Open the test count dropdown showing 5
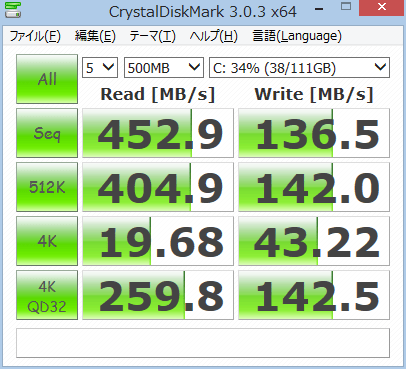 100,68
